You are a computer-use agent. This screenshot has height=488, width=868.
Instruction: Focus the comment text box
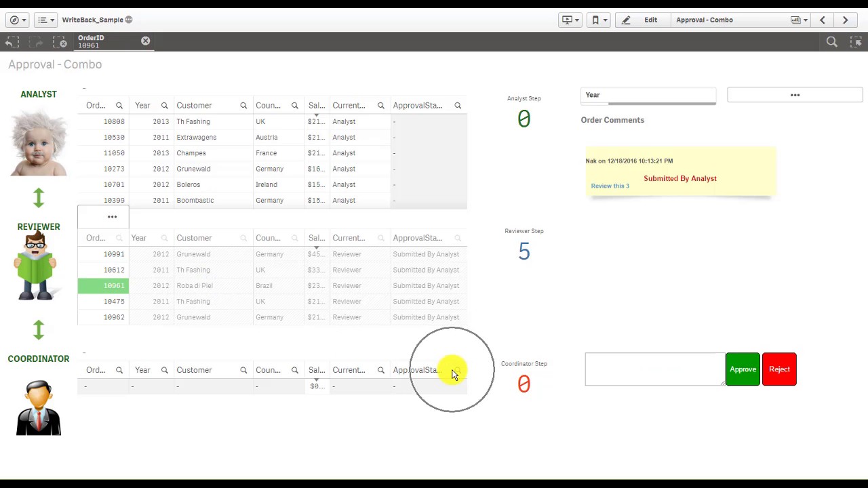click(x=654, y=369)
